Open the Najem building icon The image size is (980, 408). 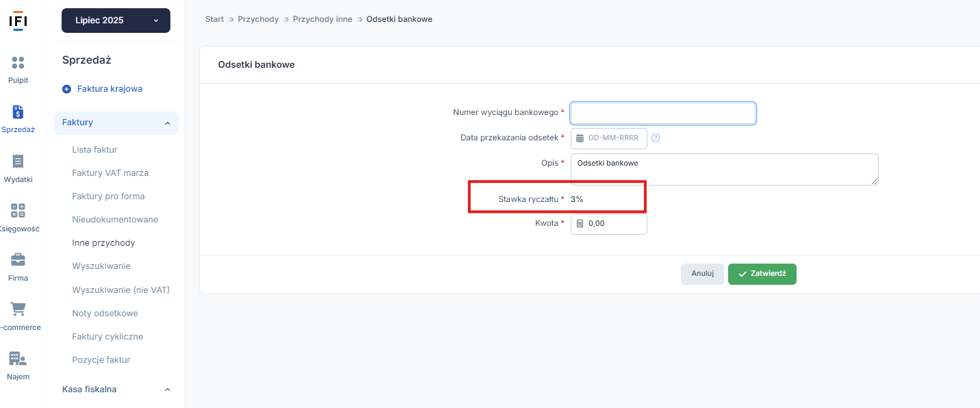(x=18, y=359)
